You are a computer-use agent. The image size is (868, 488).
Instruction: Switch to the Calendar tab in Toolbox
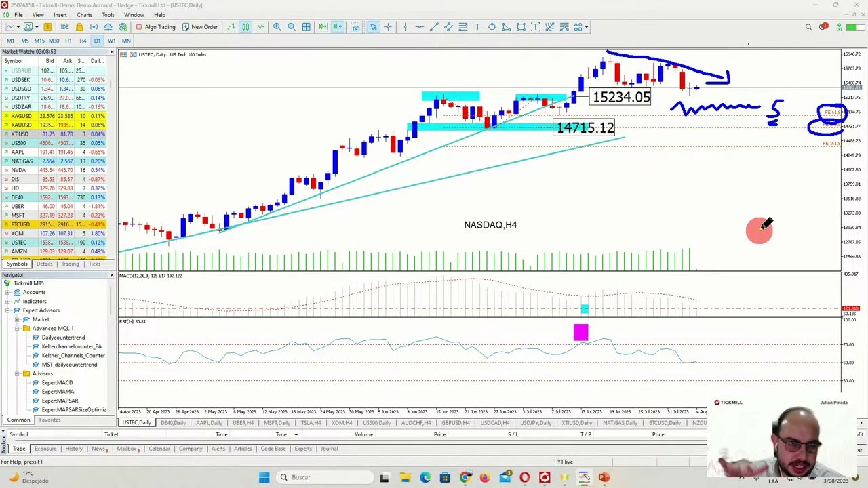click(x=159, y=449)
